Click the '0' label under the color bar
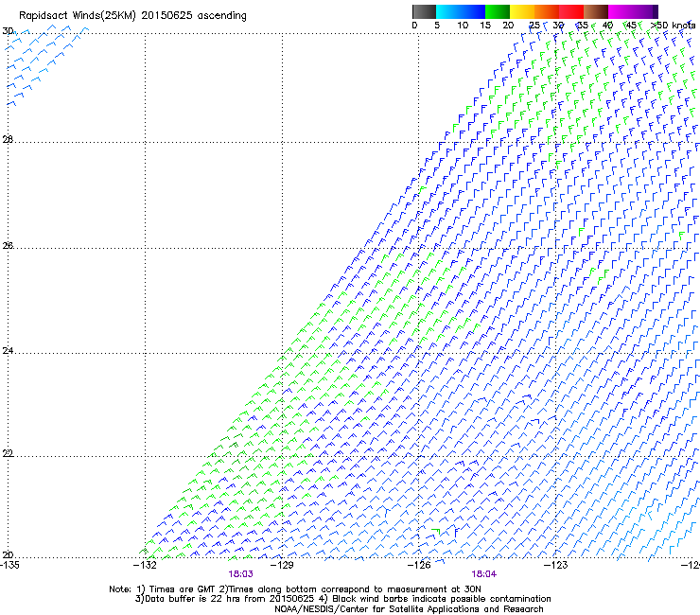This screenshot has height=615, width=700. (x=414, y=26)
